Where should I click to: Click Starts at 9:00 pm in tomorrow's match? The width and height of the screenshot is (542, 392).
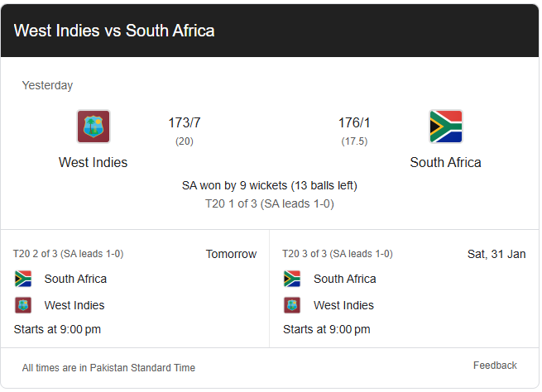[x=58, y=329]
